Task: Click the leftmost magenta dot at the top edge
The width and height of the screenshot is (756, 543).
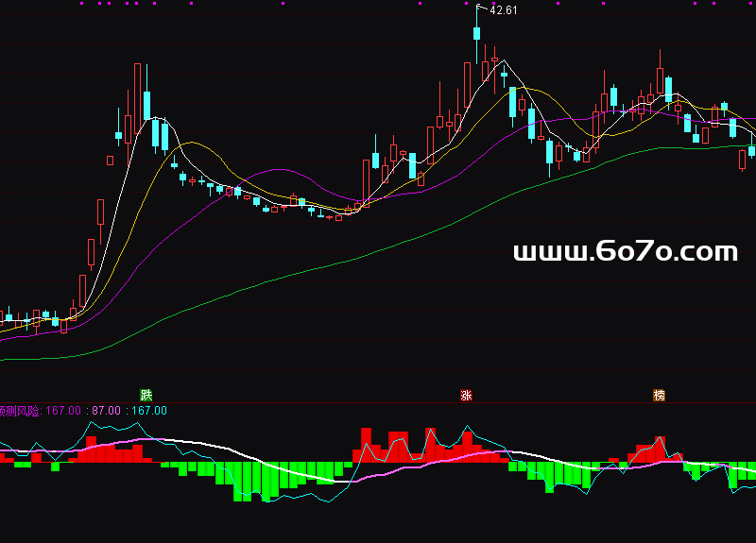Action: point(81,3)
